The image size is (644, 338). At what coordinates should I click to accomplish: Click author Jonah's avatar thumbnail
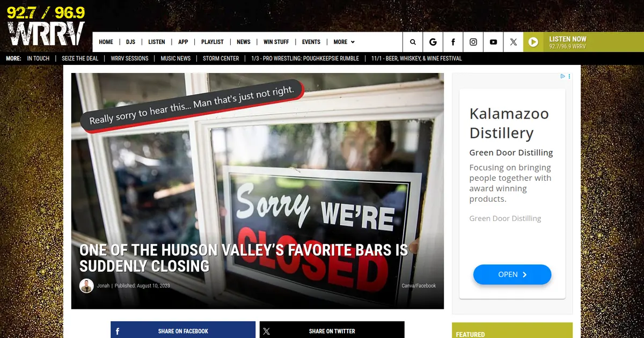(x=86, y=286)
